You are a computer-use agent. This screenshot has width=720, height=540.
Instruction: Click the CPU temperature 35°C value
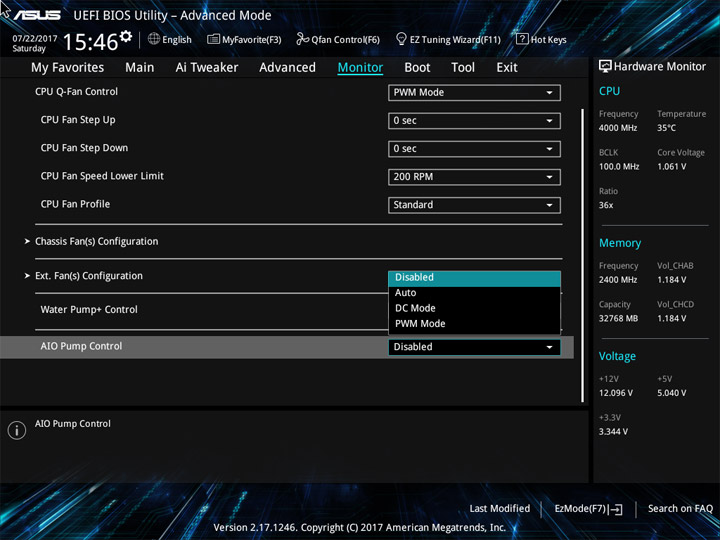[x=666, y=128]
